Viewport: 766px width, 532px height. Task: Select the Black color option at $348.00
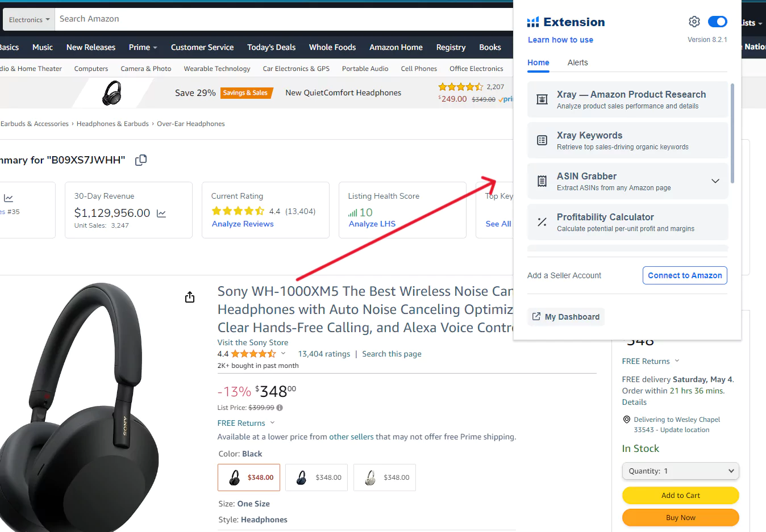(249, 477)
